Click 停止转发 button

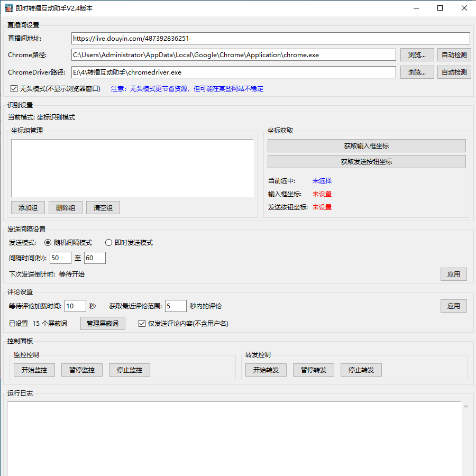click(361, 370)
